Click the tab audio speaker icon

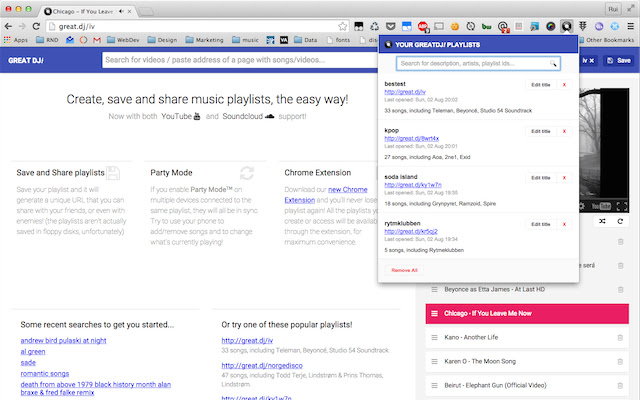121,11
